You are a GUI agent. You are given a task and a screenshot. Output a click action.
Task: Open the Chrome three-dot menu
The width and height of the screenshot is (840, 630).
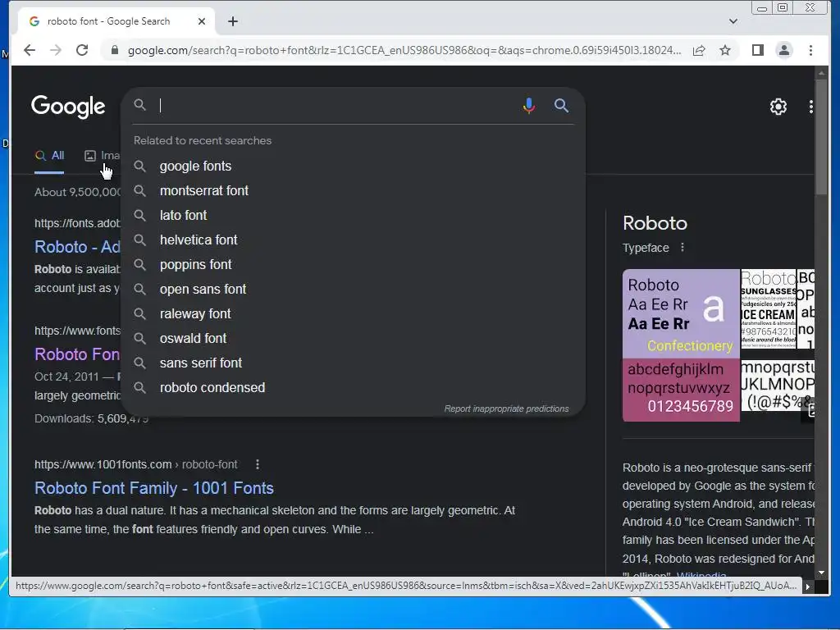point(810,50)
